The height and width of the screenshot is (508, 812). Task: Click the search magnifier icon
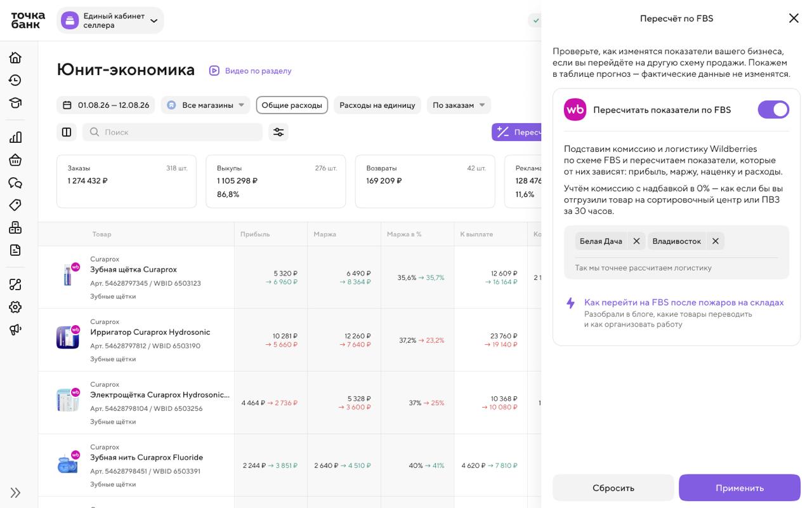click(x=95, y=132)
